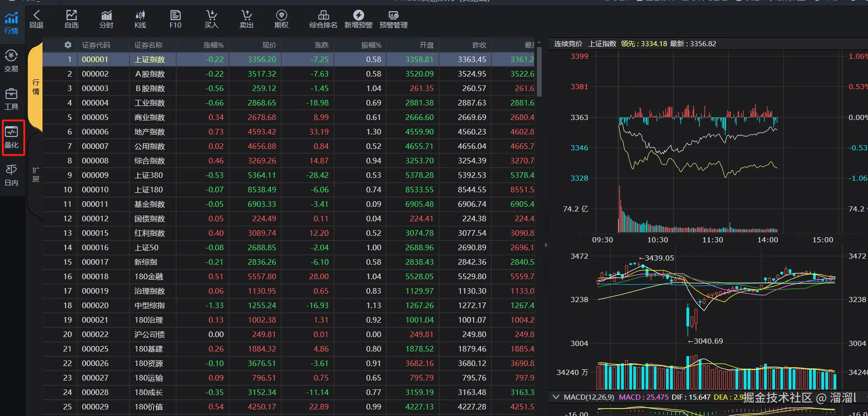Select the 180资源 row name
The height and width of the screenshot is (416, 868).
[x=148, y=363]
